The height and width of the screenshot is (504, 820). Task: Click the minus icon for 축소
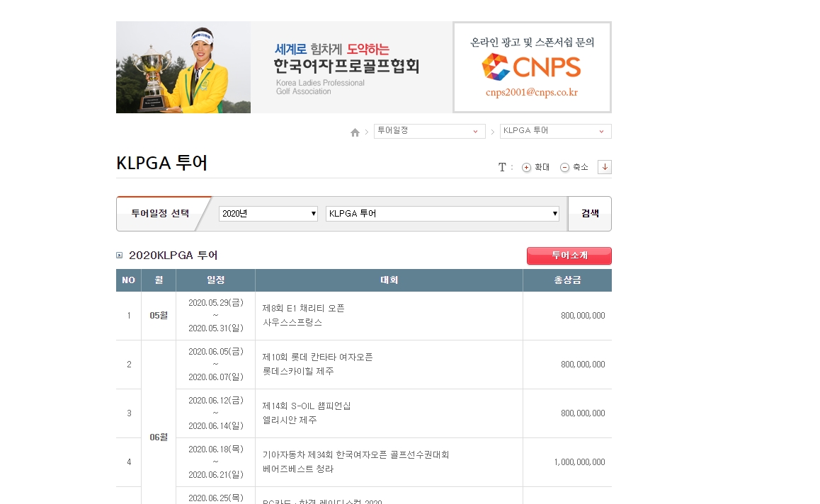pos(565,167)
